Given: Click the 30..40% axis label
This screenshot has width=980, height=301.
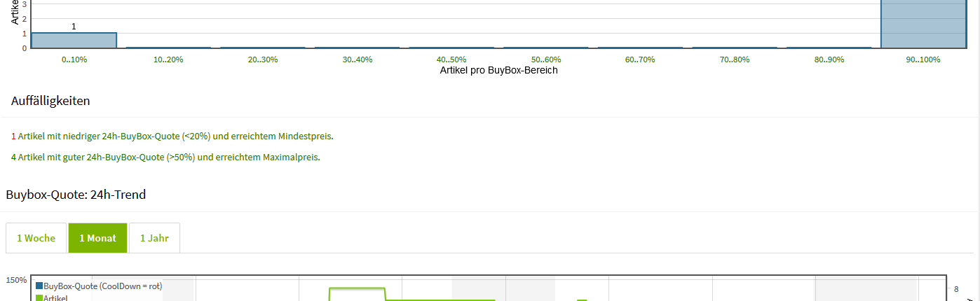Looking at the screenshot, I should click(x=358, y=59).
